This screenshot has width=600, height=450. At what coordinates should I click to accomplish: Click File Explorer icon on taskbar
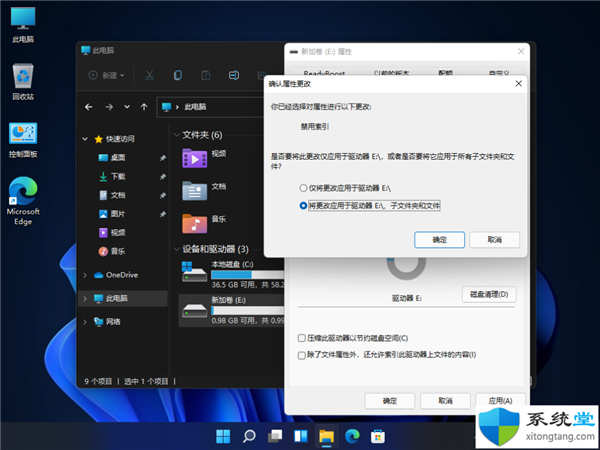pos(326,436)
